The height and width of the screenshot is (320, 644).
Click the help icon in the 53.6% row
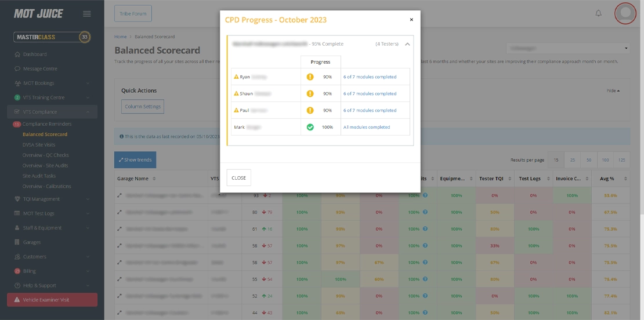(x=425, y=195)
